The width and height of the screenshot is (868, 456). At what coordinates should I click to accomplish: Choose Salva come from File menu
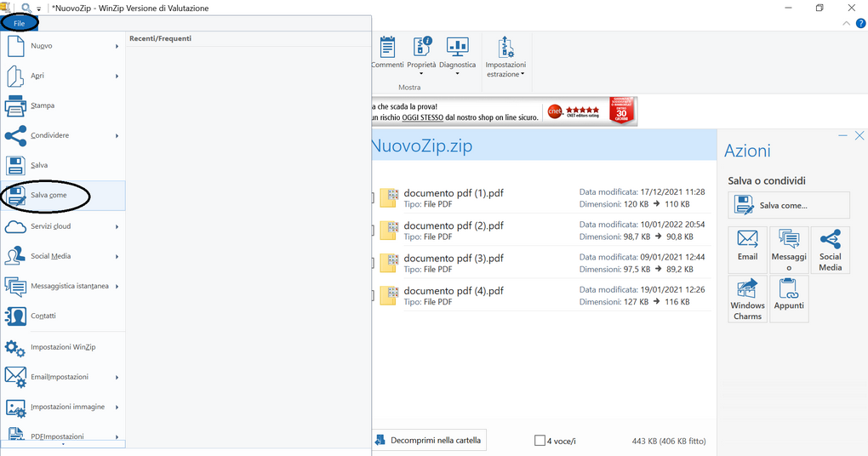[63, 196]
